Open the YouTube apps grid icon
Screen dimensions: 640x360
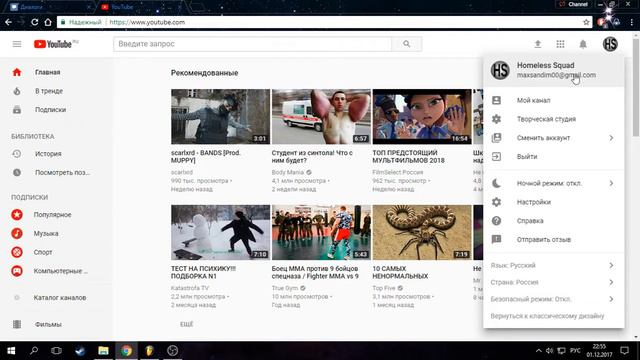[560, 44]
